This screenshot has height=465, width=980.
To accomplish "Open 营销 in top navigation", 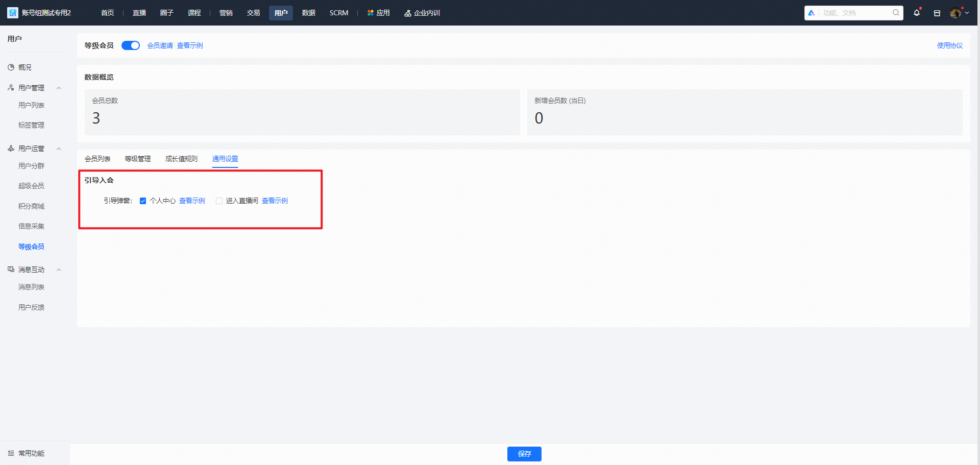I will 226,13.
